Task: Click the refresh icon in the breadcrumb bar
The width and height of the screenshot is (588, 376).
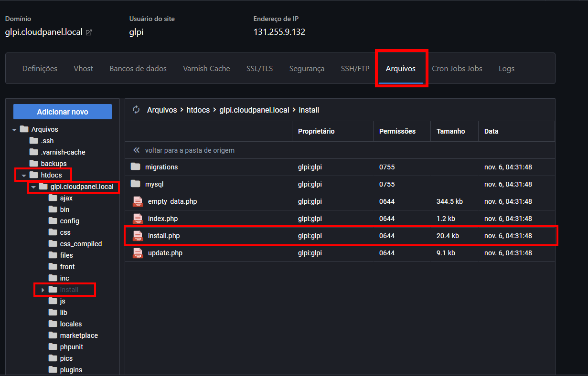Action: (x=136, y=110)
